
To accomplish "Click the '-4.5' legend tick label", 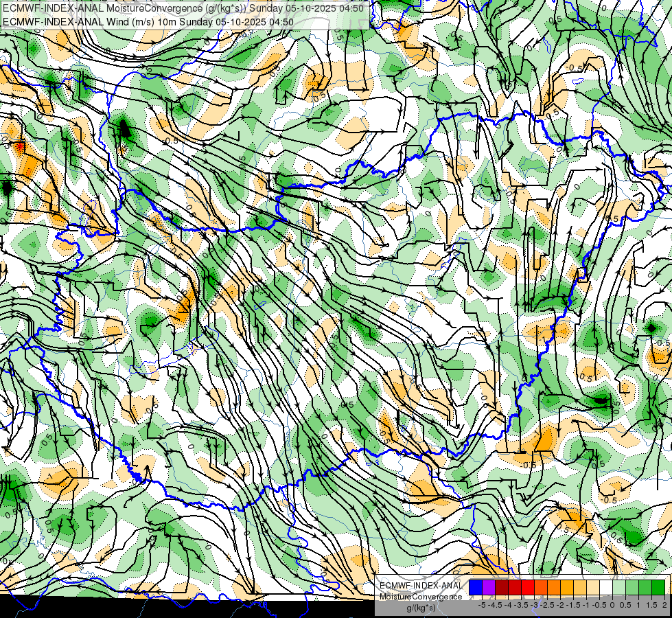I will pos(495,605).
